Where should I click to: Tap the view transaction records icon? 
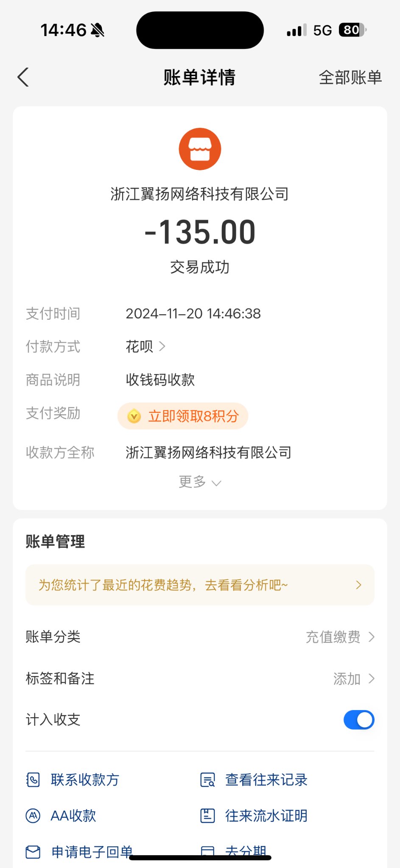pyautogui.click(x=207, y=780)
